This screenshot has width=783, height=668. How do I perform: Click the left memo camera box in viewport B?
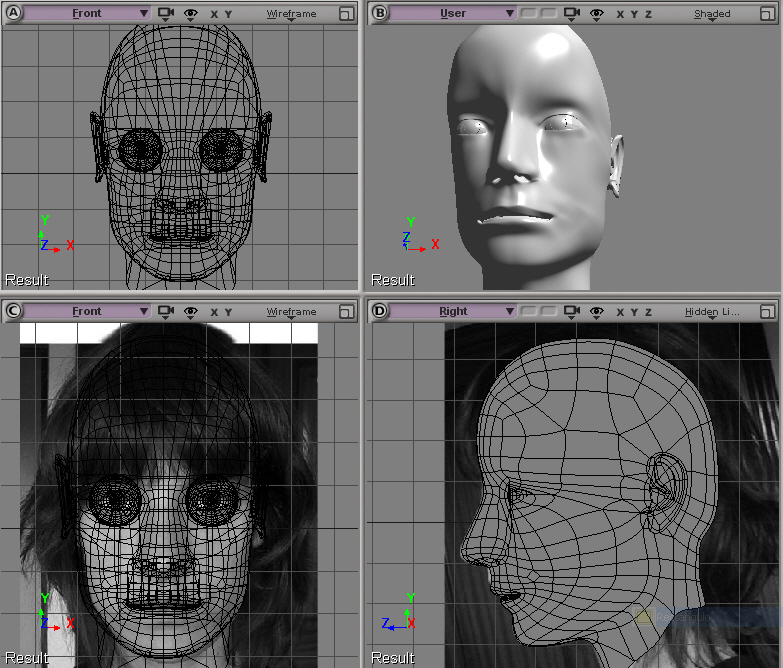pyautogui.click(x=528, y=13)
